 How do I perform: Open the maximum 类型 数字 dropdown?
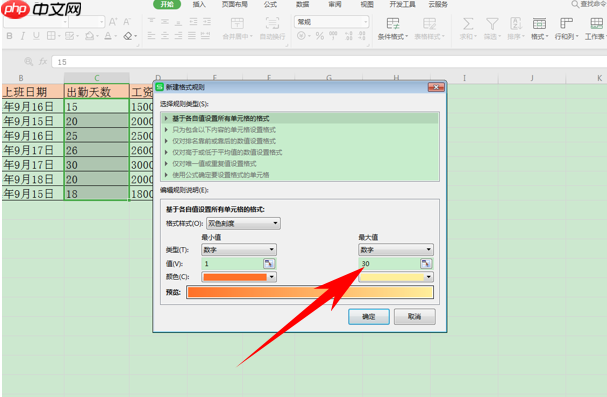click(x=396, y=250)
